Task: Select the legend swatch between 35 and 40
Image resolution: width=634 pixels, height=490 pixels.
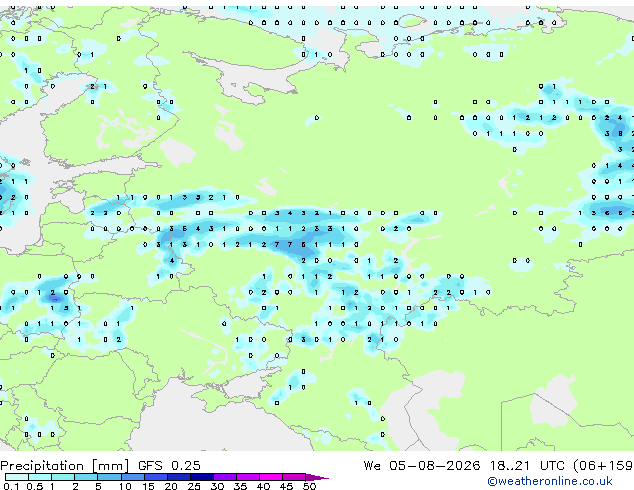Action: click(248, 477)
